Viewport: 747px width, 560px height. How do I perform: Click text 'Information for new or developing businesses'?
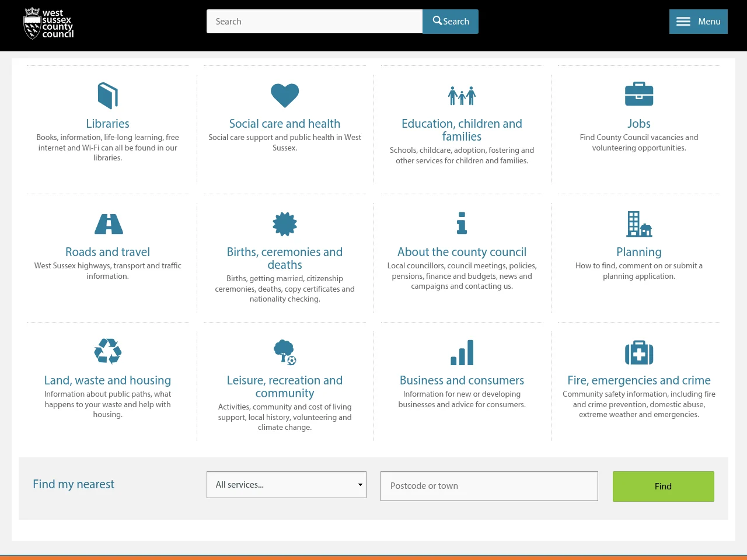[x=461, y=399]
